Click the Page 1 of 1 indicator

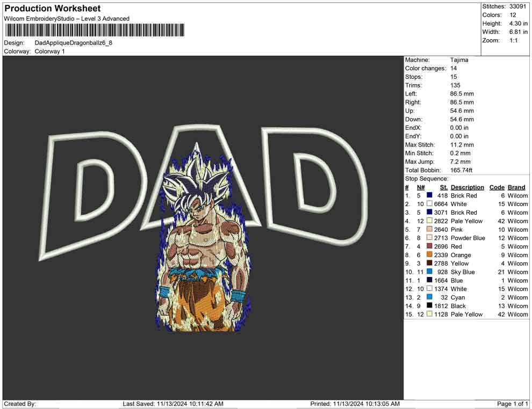512,404
